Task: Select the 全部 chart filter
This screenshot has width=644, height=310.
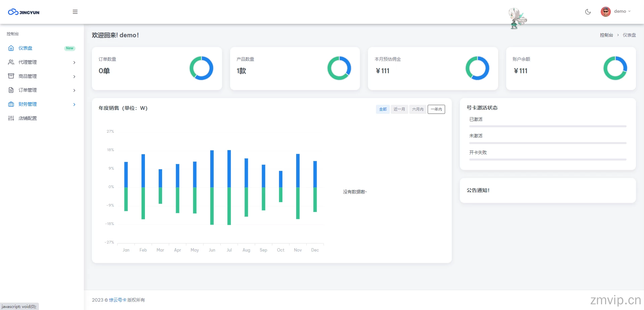Action: tap(383, 109)
